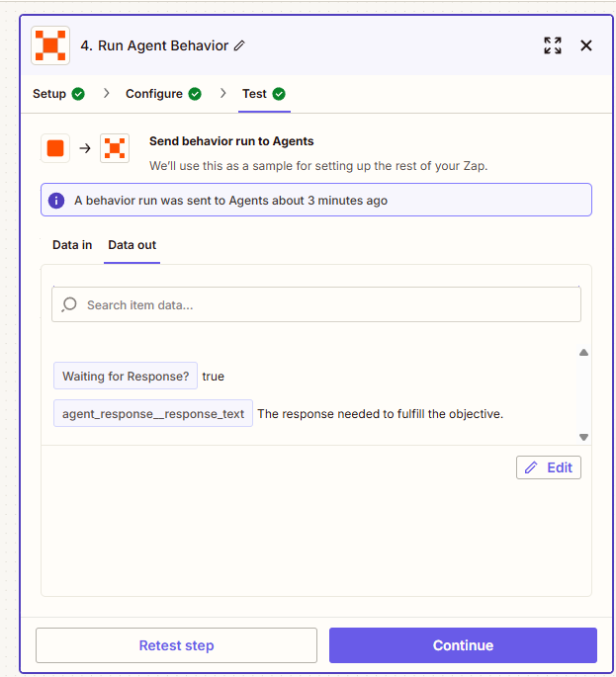Click the sample for setting up Zap description
The width and height of the screenshot is (616, 677).
pyautogui.click(x=318, y=166)
